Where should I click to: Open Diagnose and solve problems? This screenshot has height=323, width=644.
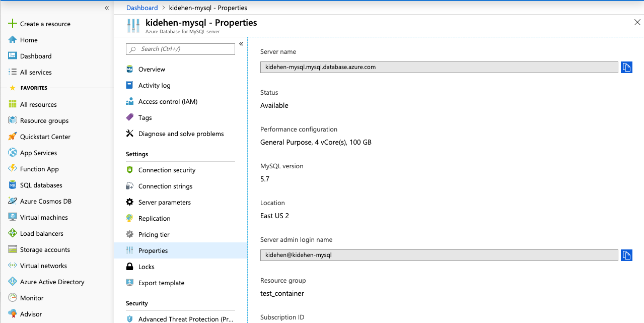181,134
